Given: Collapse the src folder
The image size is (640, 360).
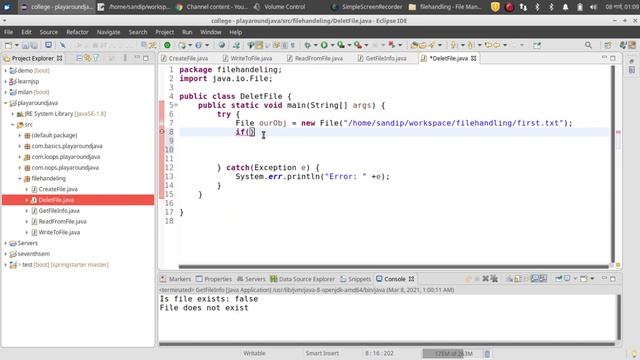Looking at the screenshot, I should coord(13,124).
